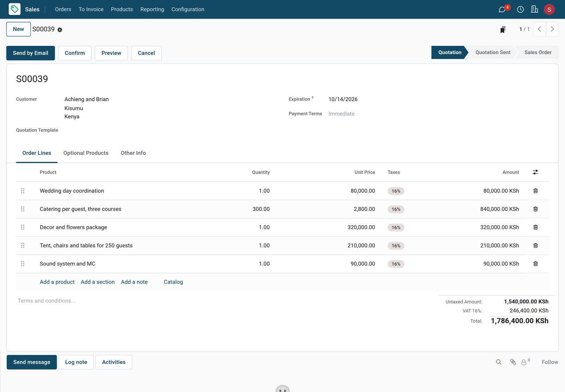Screen dimensions: 565x392
Task: Switch to the Other Info tab
Action: pyautogui.click(x=133, y=153)
